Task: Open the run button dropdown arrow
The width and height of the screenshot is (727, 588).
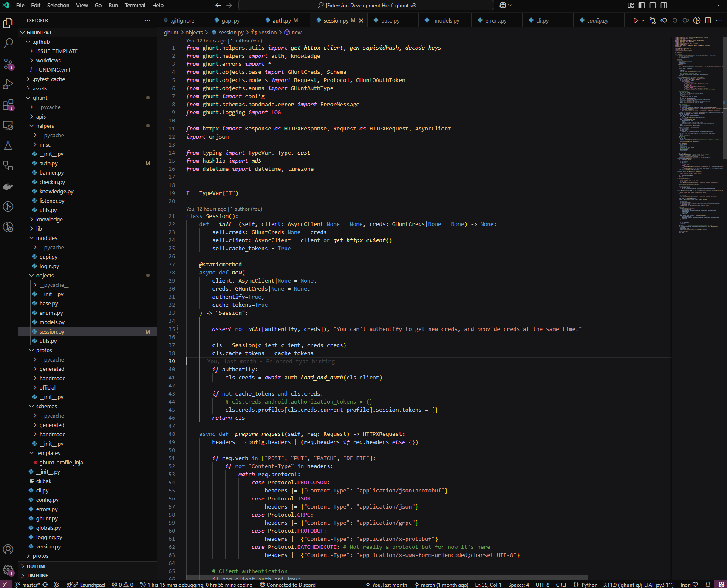Action: click(x=643, y=20)
